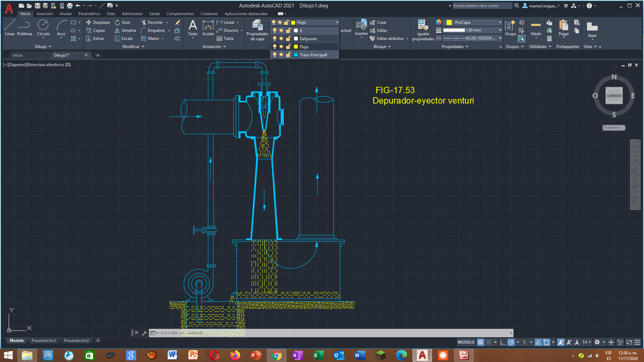Select the Acotar dimension tool

pyautogui.click(x=208, y=27)
